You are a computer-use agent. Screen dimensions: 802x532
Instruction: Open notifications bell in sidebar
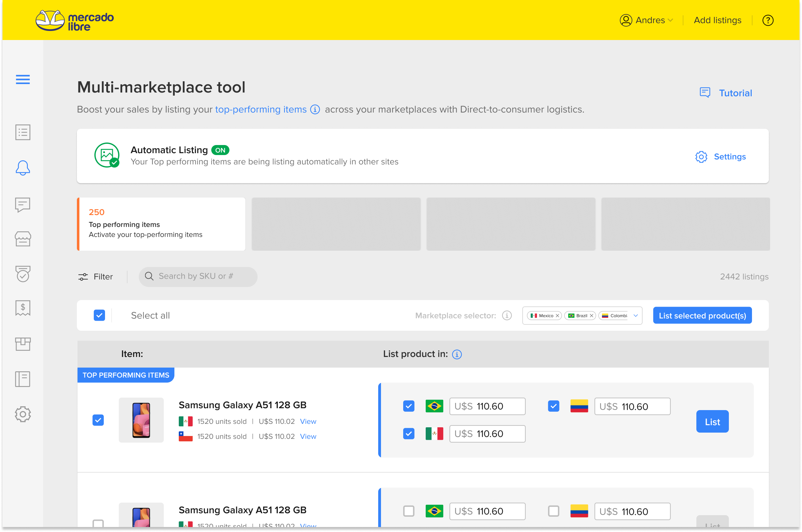[x=23, y=168]
